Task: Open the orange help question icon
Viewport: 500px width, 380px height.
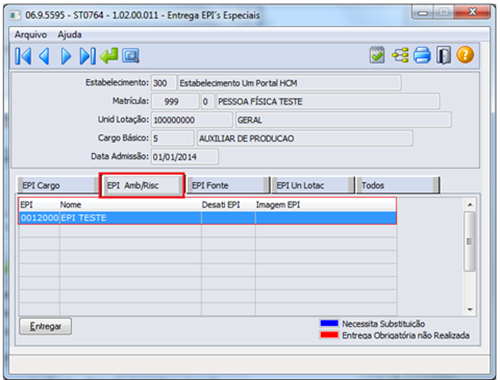Action: coord(465,55)
